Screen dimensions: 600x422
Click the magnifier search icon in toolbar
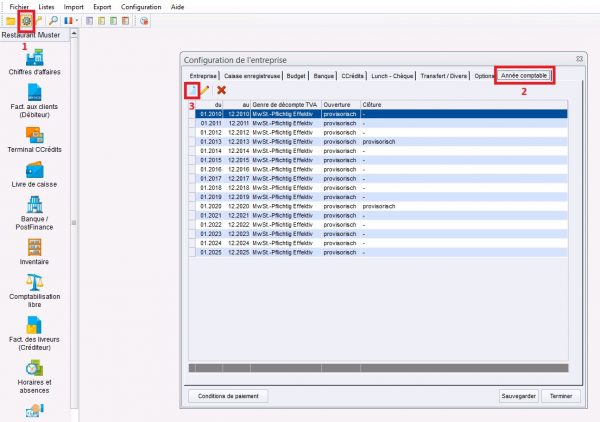(53, 20)
